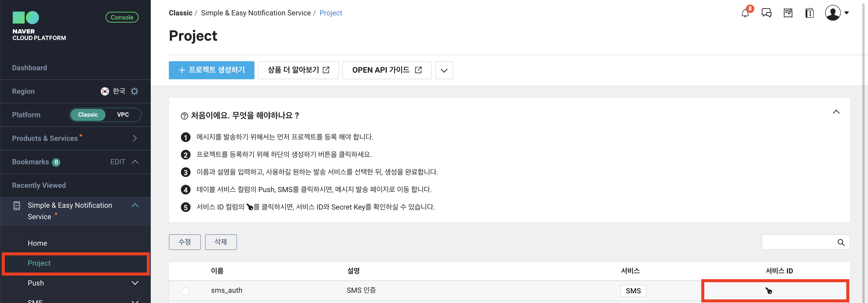Screen dimensions: 868x303
Task: Click the 설명 column header
Action: point(353,271)
